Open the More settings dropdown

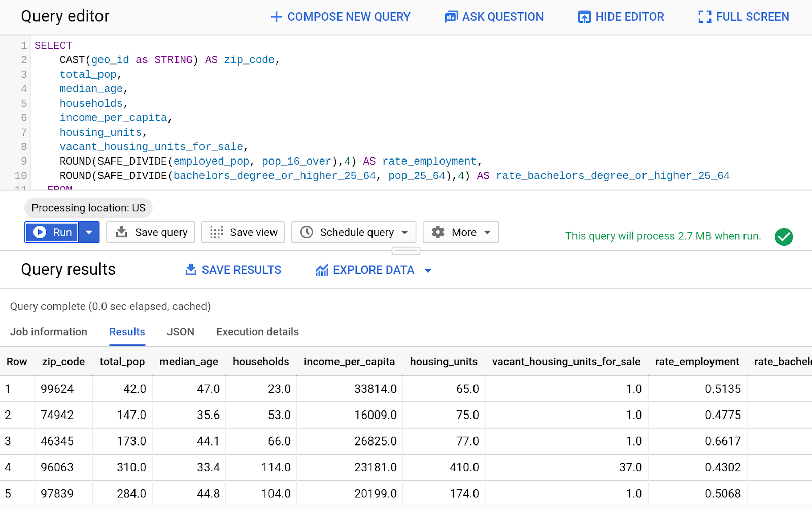pyautogui.click(x=487, y=232)
